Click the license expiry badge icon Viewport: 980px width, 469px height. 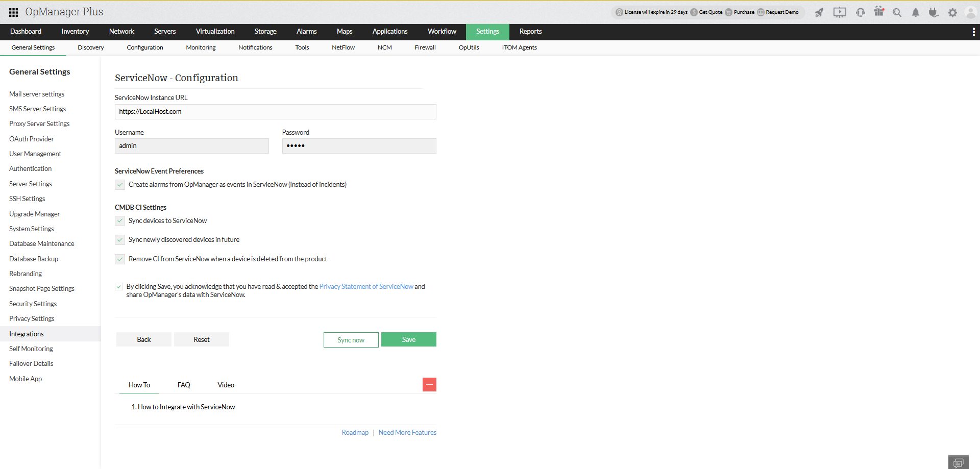(x=619, y=12)
